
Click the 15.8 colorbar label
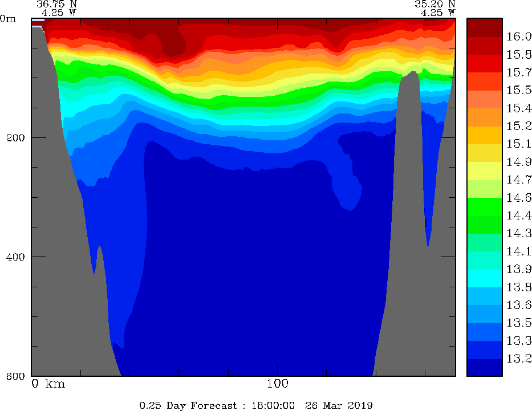(519, 55)
